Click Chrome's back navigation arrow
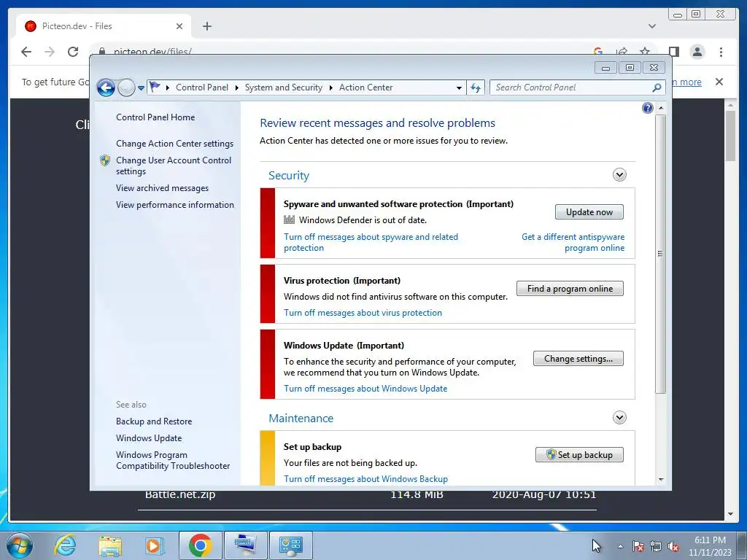 [x=26, y=52]
